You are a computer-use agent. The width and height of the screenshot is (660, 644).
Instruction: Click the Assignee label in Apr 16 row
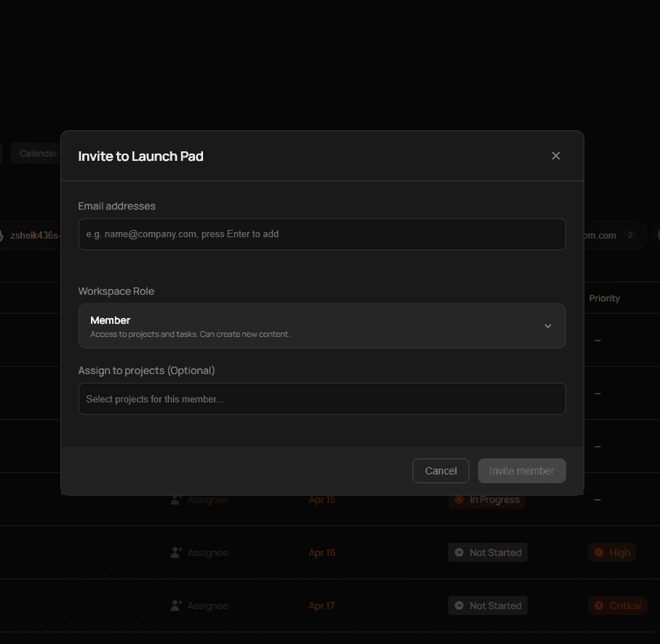(x=208, y=552)
